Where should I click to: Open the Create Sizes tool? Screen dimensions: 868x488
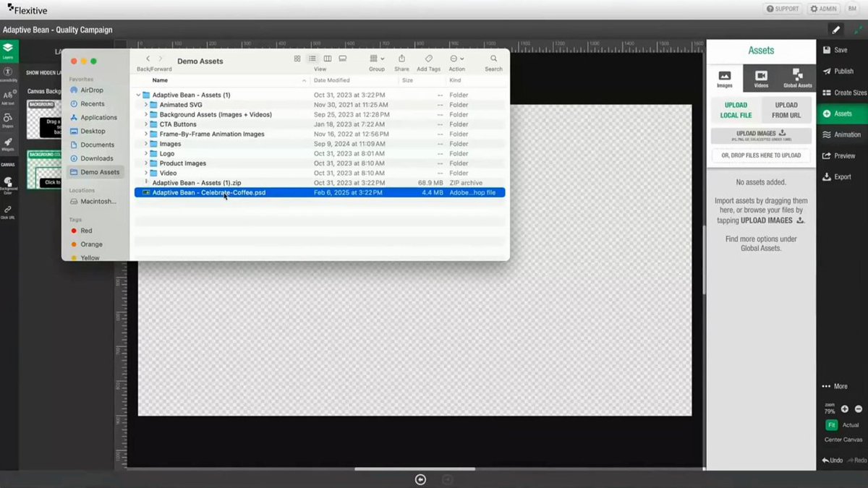842,93
